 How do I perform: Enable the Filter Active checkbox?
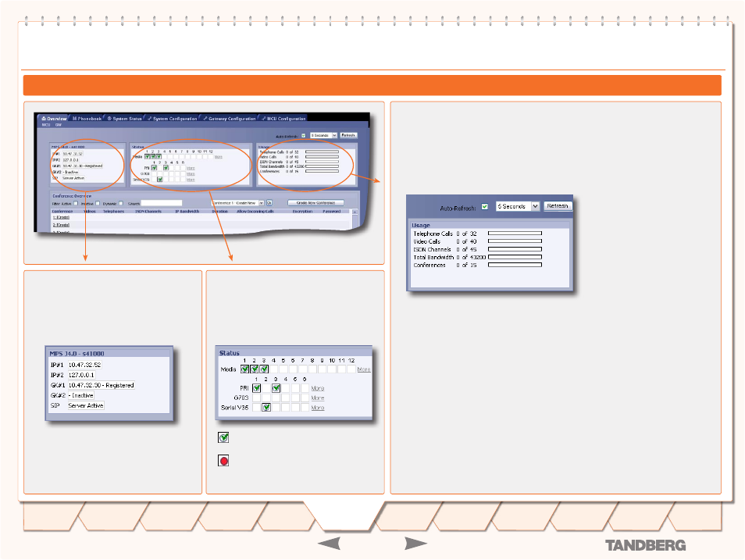click(76, 204)
